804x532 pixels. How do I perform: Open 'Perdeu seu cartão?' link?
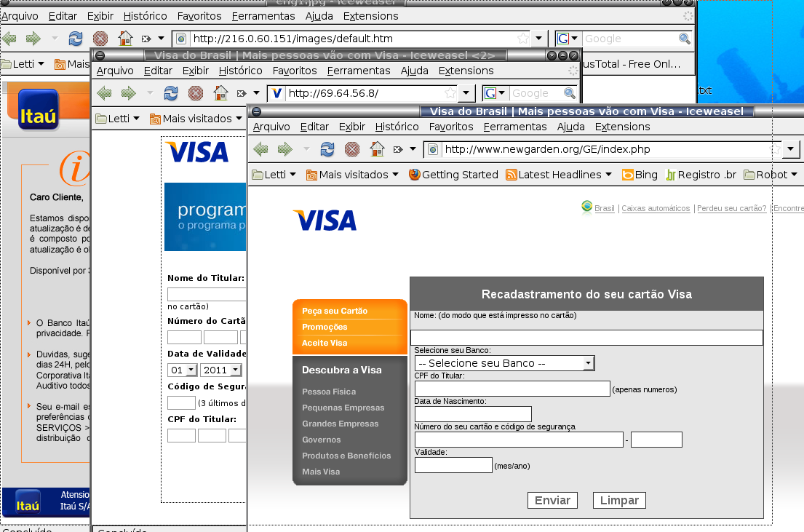pos(732,208)
